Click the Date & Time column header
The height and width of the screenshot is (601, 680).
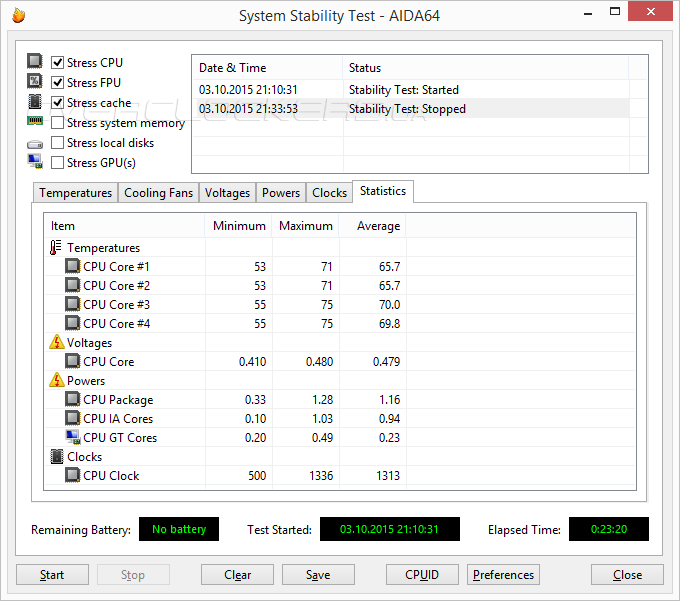pos(268,68)
